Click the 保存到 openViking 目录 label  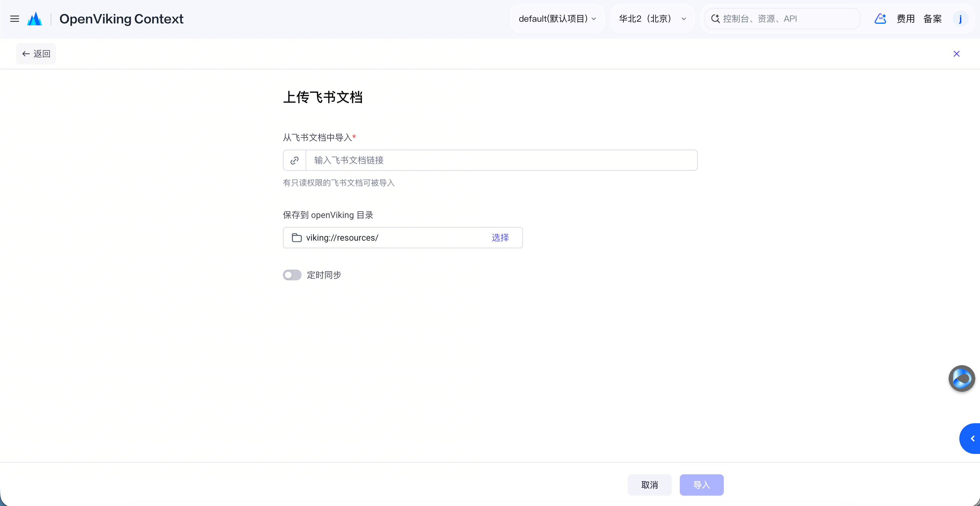[328, 215]
